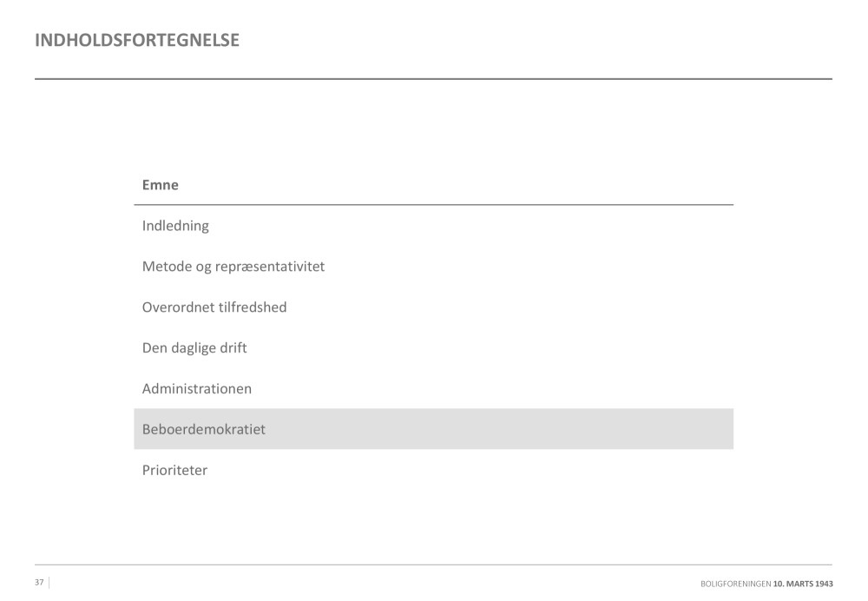
Task: Go to the Administrationen section
Action: [197, 389]
